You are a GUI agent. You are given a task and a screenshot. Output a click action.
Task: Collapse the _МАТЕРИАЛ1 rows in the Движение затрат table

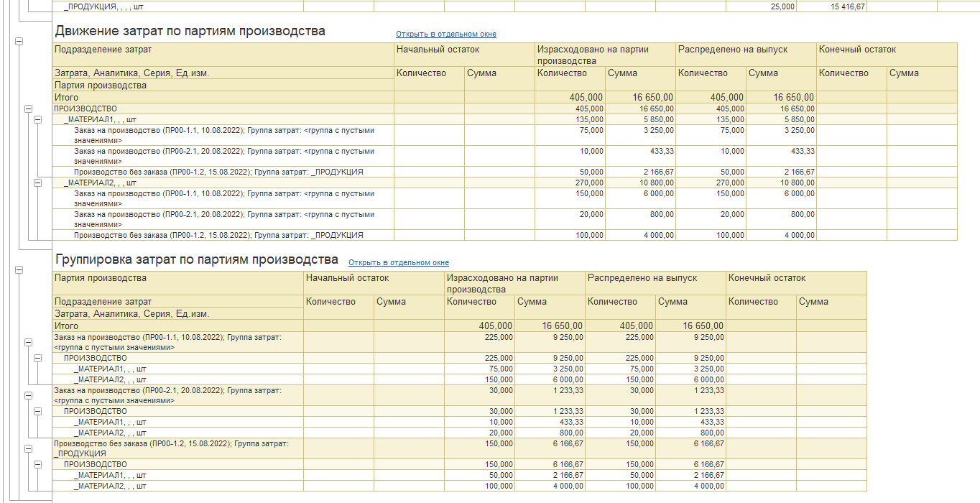(x=39, y=120)
